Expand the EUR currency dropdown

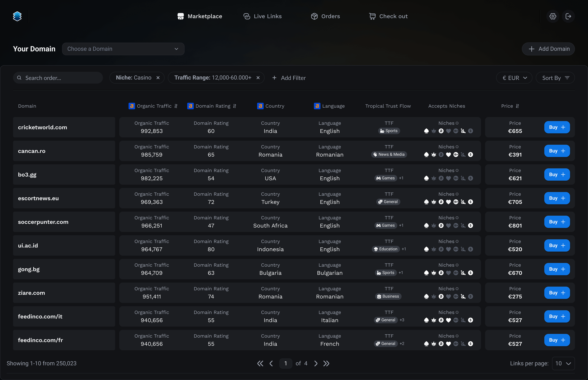pyautogui.click(x=514, y=78)
